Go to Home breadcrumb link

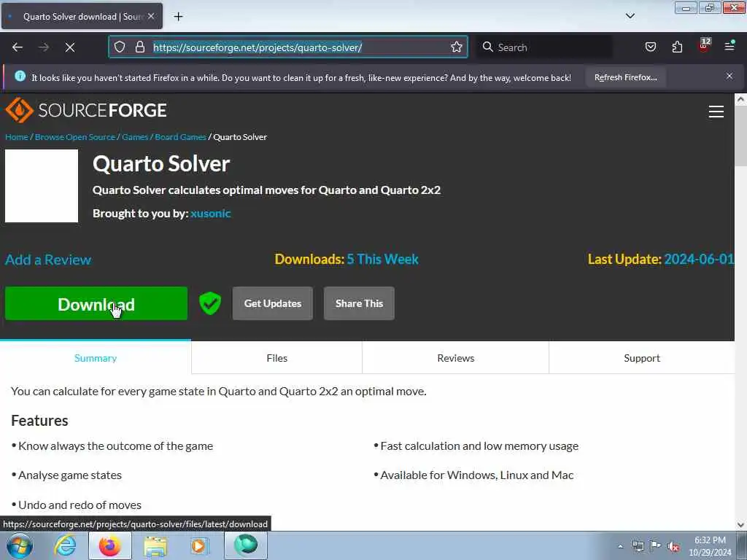pos(17,137)
